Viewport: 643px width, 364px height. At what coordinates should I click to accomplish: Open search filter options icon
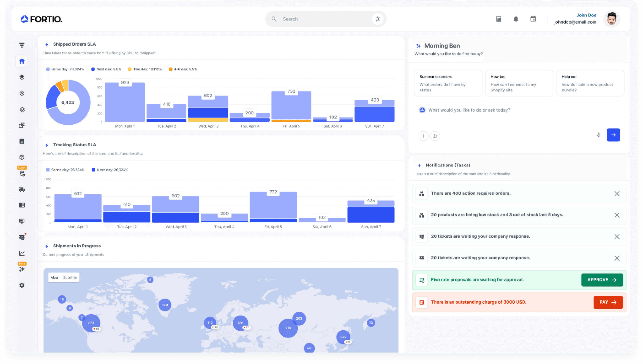pos(377,19)
